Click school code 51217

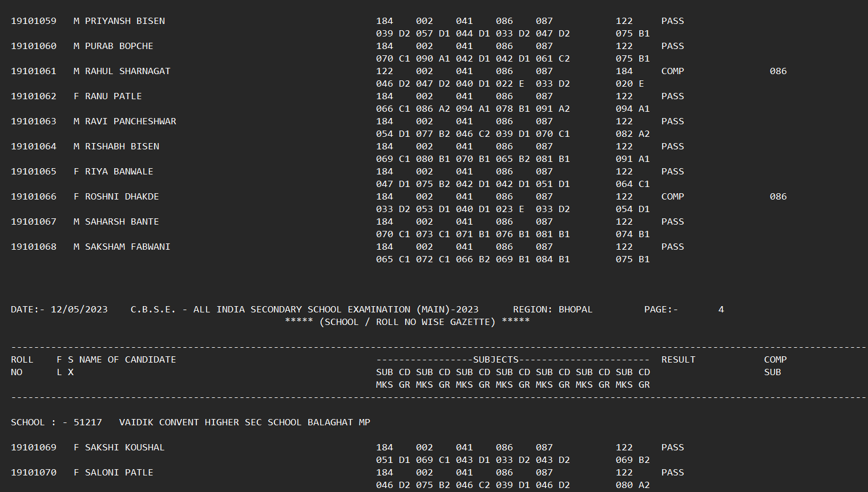[x=88, y=422]
